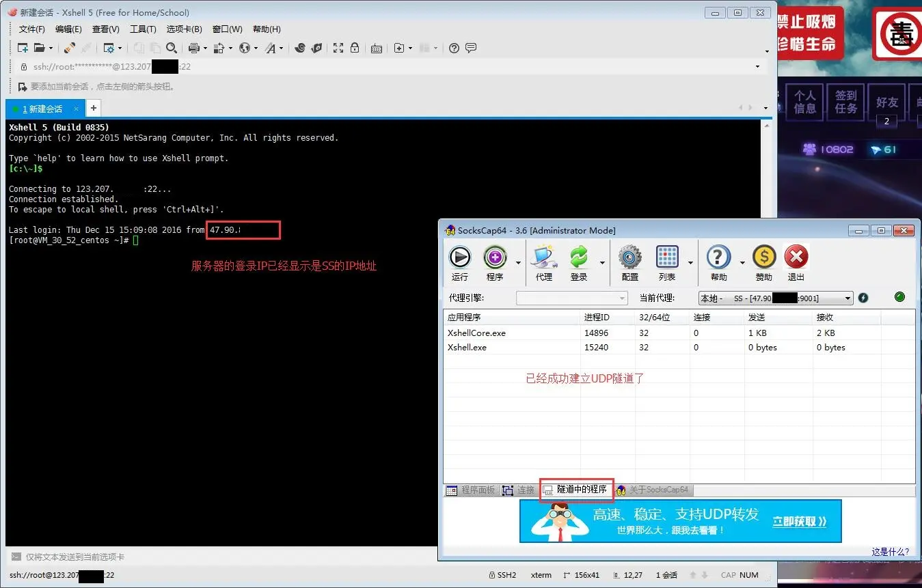
Task: Click the plus button to add new Xshell tab
Action: pos(94,108)
